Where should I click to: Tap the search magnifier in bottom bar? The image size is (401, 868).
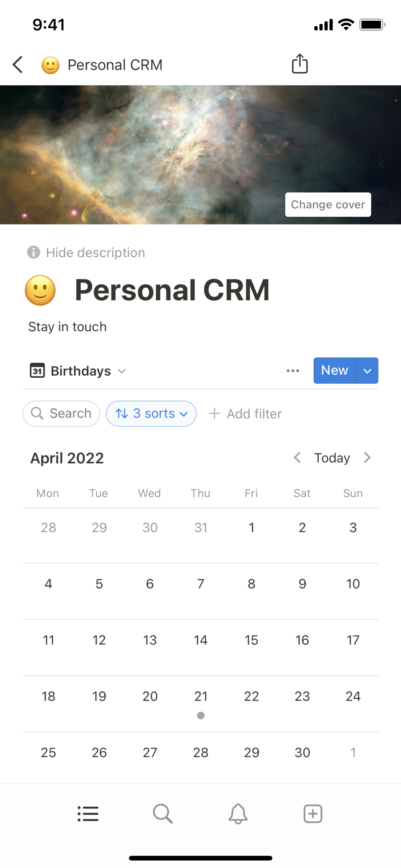[x=163, y=814]
